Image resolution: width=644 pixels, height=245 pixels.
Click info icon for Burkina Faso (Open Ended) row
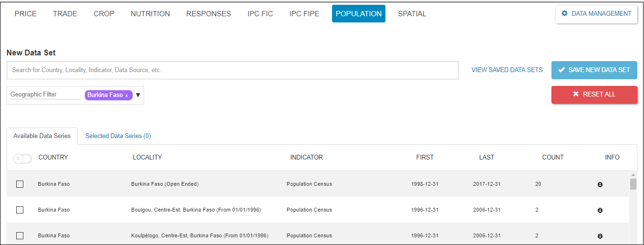point(600,184)
